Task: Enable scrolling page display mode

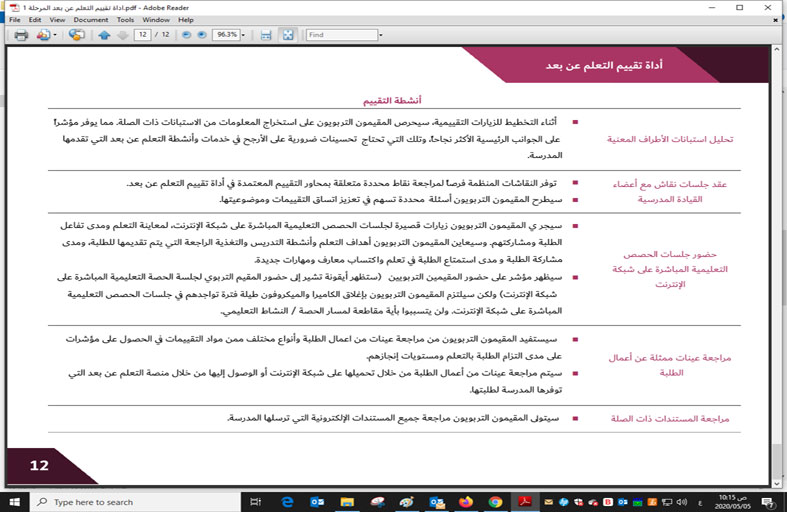Action: click(x=266, y=35)
